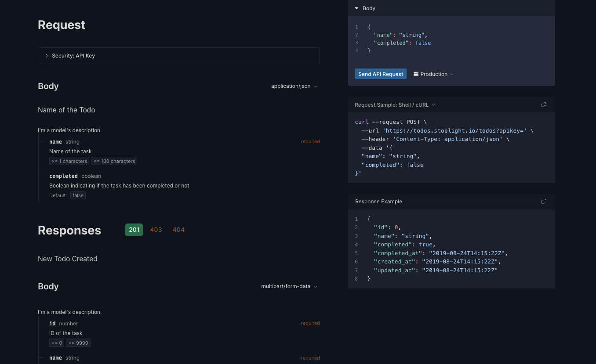Click the 'name' property label
The height and width of the screenshot is (364, 596).
tap(55, 141)
